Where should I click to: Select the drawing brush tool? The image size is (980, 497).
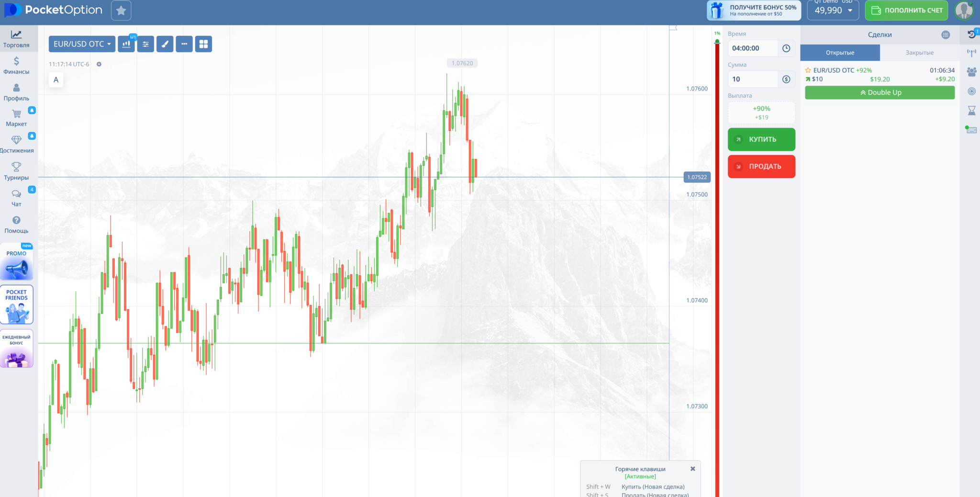pyautogui.click(x=165, y=44)
